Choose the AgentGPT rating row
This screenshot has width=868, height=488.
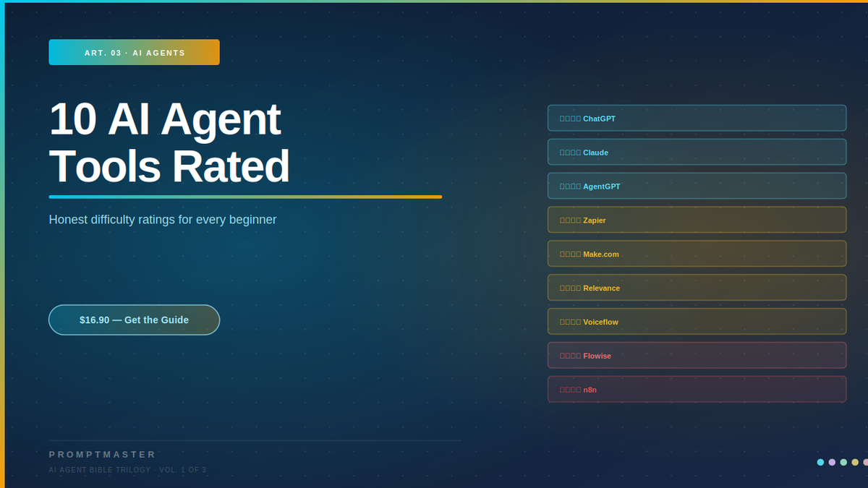click(x=697, y=186)
